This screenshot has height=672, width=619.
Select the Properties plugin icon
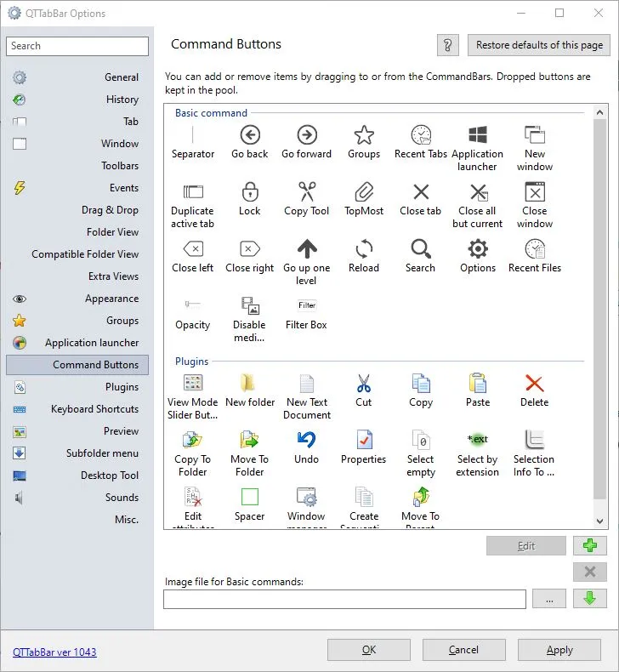(364, 440)
